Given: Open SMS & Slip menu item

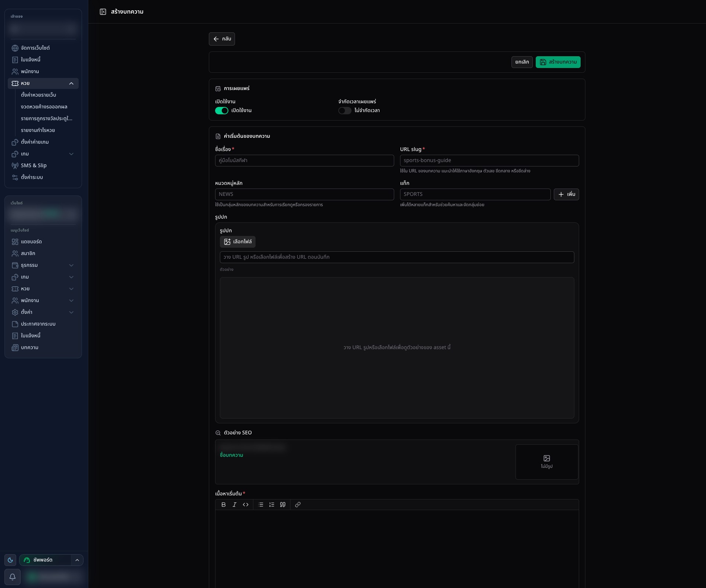Looking at the screenshot, I should (43, 166).
